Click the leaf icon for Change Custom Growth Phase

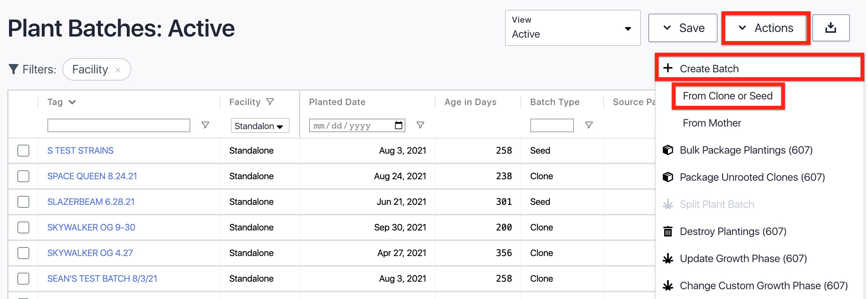tap(668, 285)
